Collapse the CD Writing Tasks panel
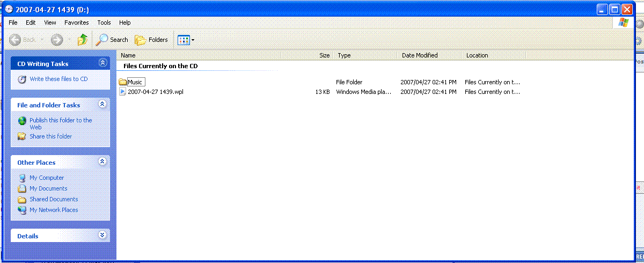Image resolution: width=644 pixels, height=263 pixels. click(103, 63)
